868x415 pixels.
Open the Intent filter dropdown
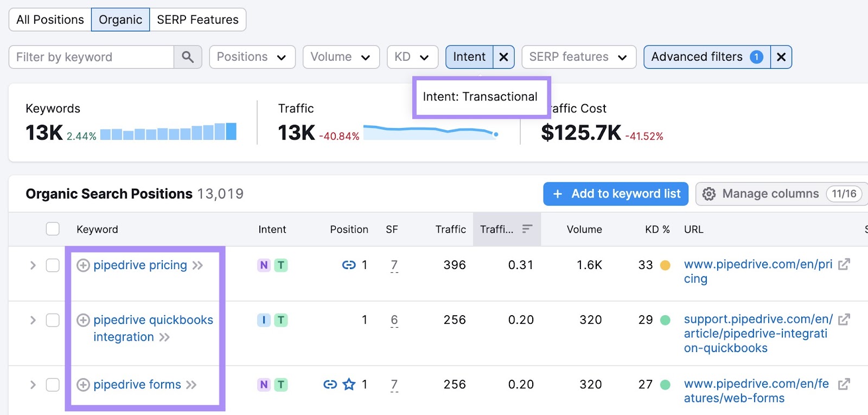pyautogui.click(x=469, y=57)
